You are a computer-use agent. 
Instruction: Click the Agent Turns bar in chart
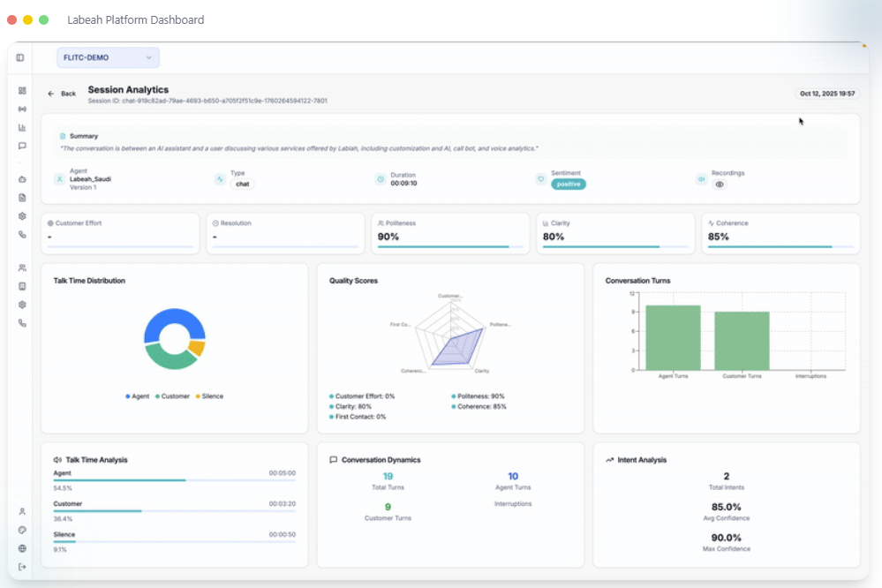point(673,337)
